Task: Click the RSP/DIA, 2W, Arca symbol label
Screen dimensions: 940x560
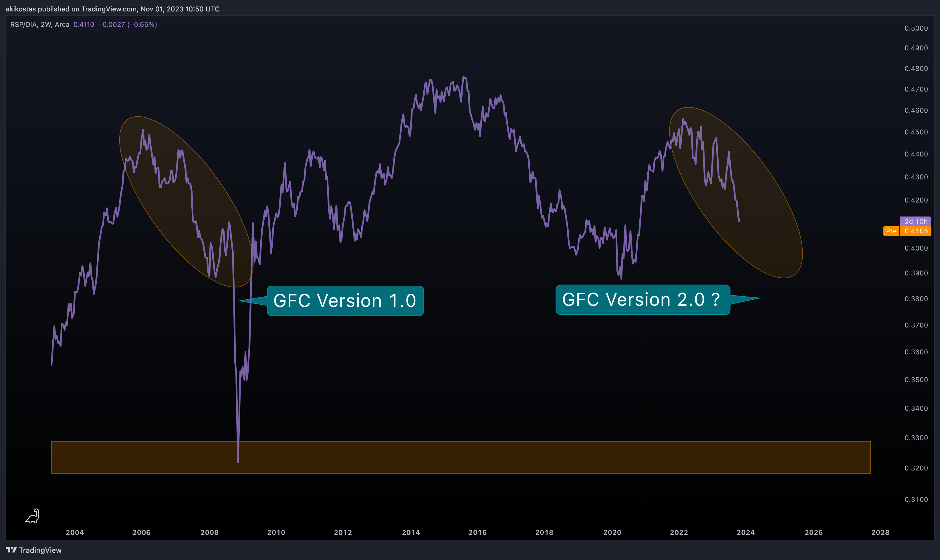Action: (x=40, y=25)
